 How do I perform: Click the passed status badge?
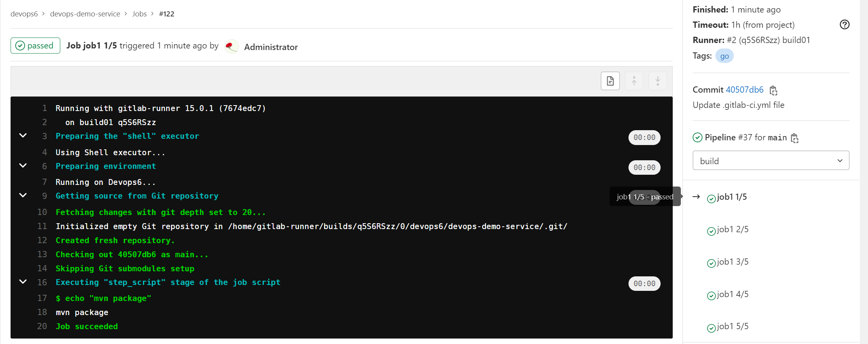coord(35,45)
